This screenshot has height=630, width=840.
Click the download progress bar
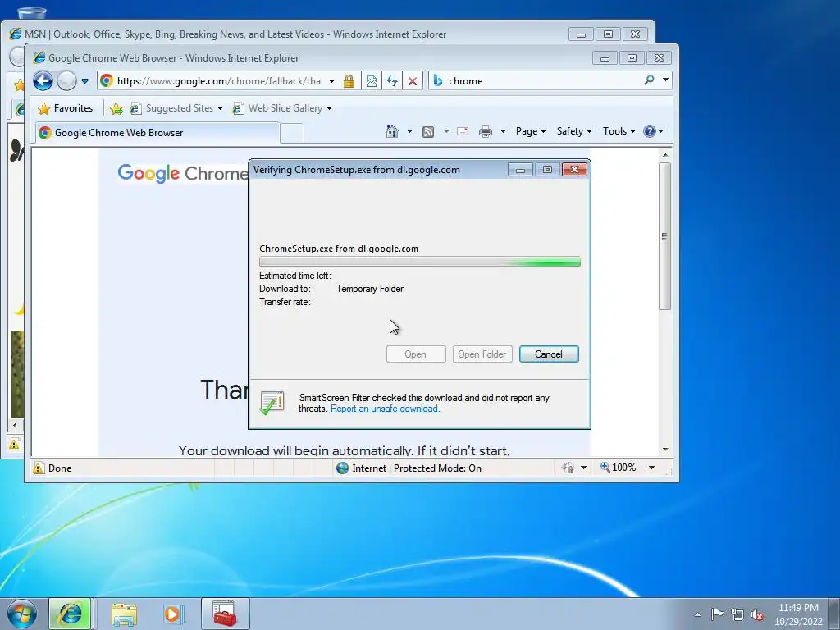[419, 262]
